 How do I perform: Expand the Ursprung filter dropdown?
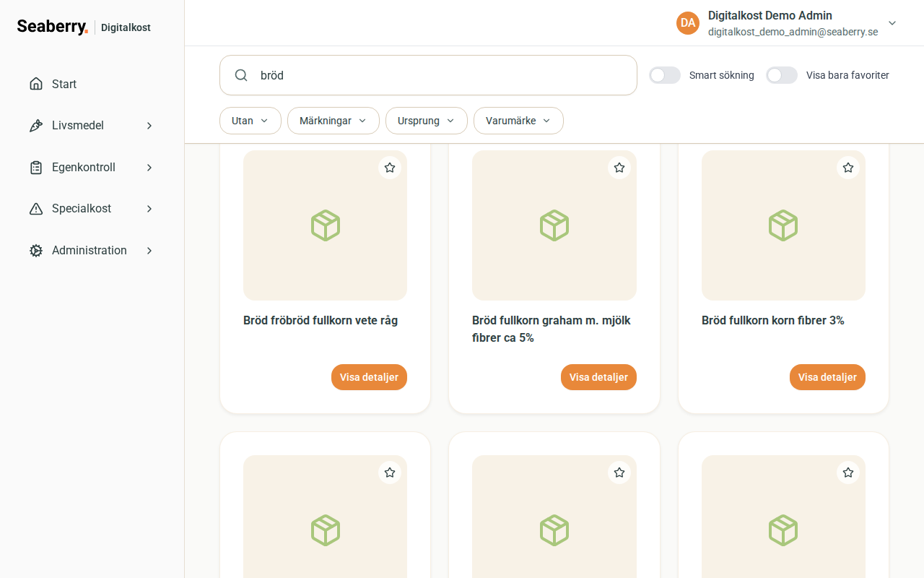click(427, 121)
